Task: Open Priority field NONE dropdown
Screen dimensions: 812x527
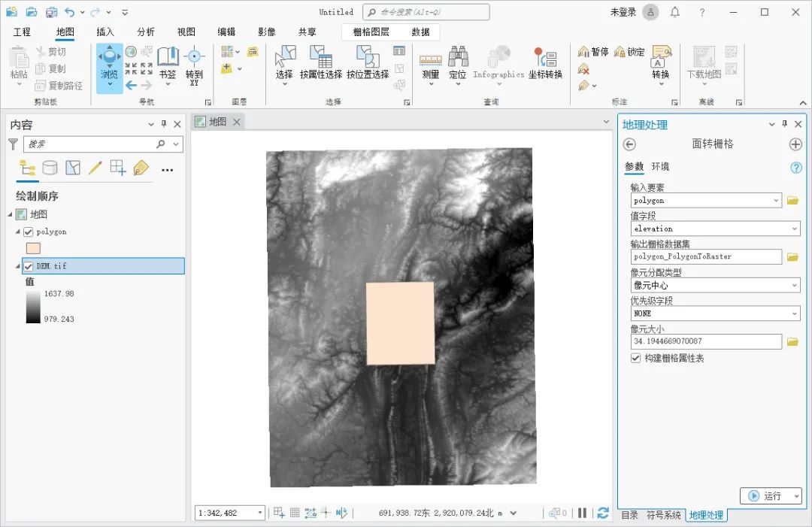Action: coord(795,313)
